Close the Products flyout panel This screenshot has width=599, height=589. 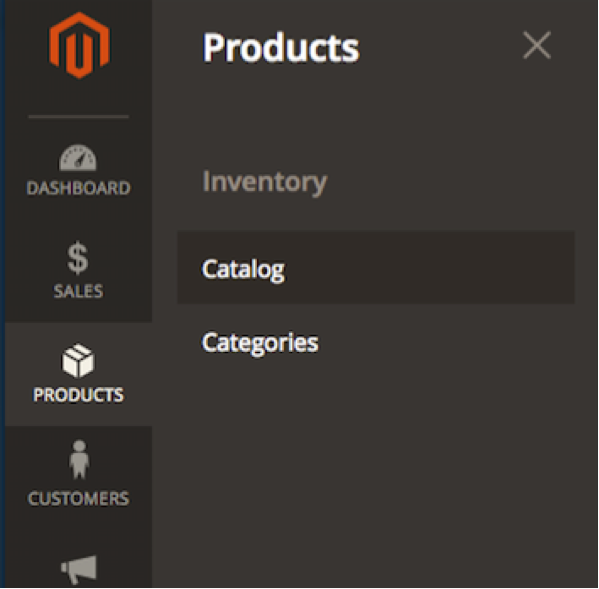(537, 45)
